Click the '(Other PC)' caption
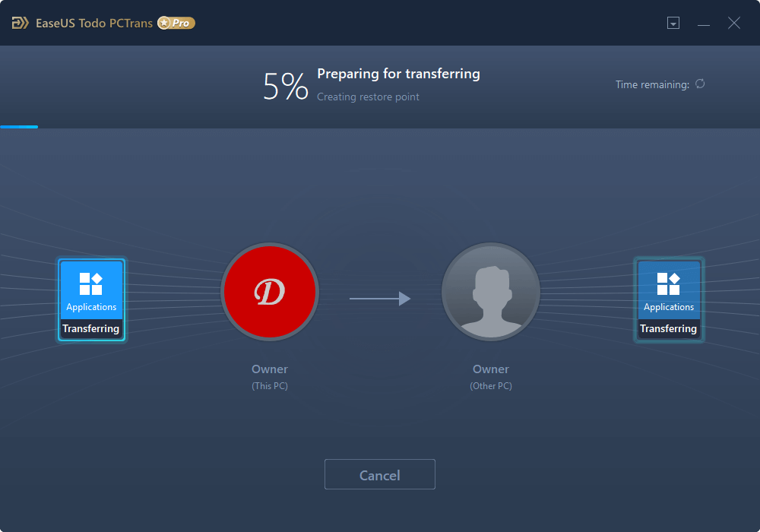Screen dimensions: 760x532 tap(491, 386)
